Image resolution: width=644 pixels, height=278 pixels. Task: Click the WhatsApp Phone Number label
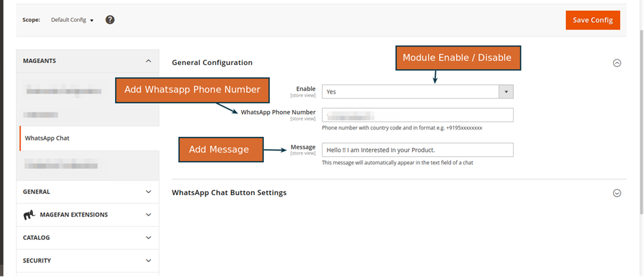click(x=278, y=112)
